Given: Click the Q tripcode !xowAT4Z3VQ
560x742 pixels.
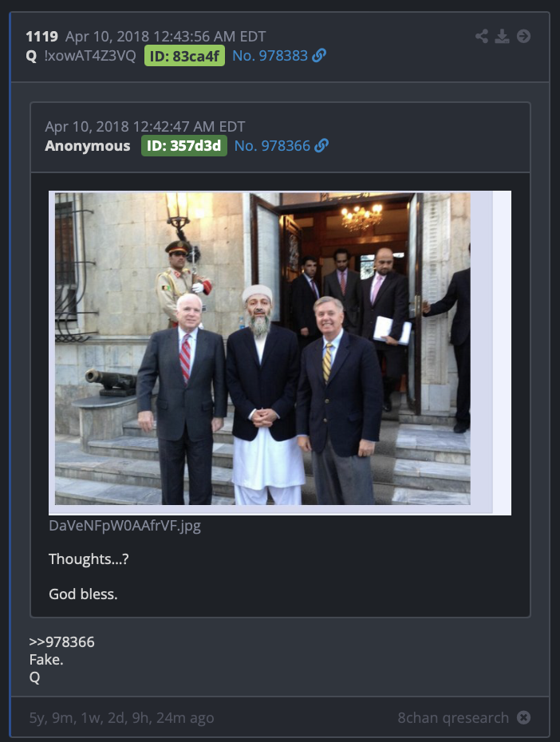Looking at the screenshot, I should (90, 56).
